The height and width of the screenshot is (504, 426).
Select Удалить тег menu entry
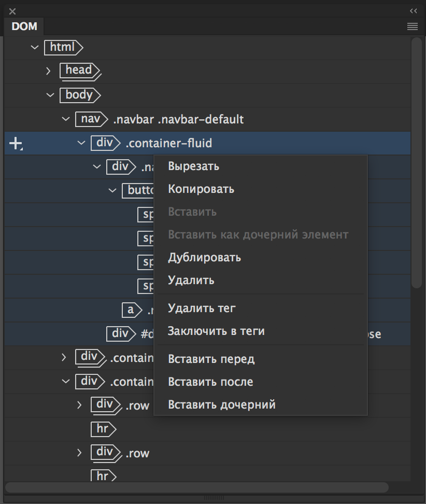(x=202, y=309)
